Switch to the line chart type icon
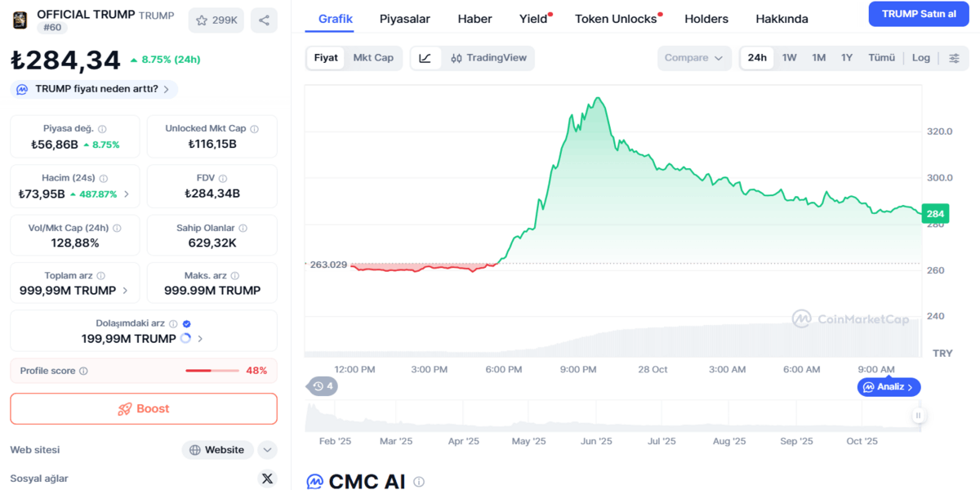The width and height of the screenshot is (980, 490). coord(425,58)
